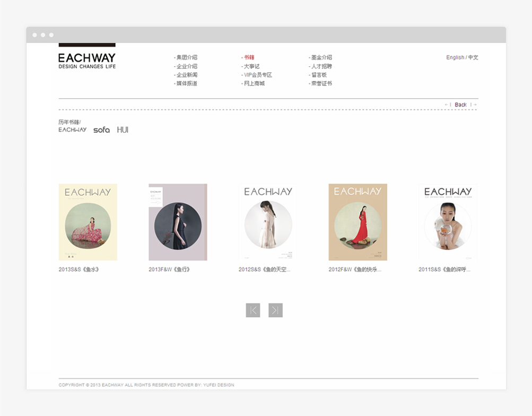Click the right arrow beside Back
This screenshot has height=416, width=532.
pyautogui.click(x=475, y=105)
